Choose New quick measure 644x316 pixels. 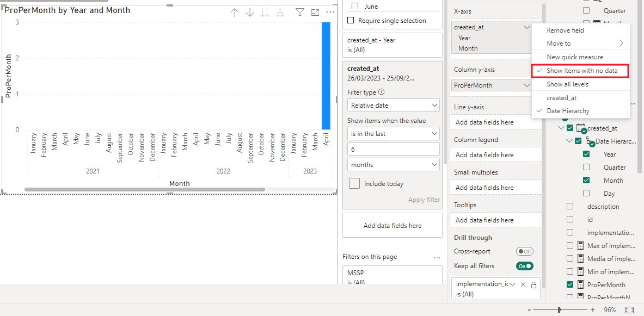[x=580, y=57]
